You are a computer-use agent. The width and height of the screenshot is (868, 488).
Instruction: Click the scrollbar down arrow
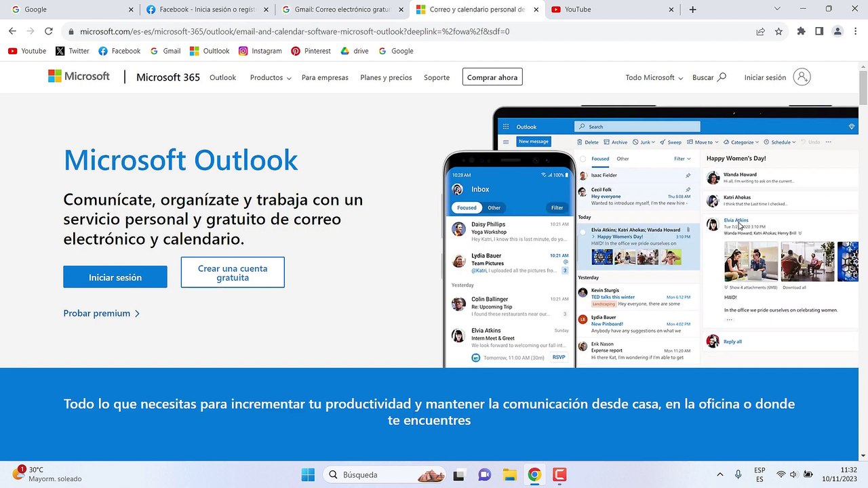[x=863, y=455]
